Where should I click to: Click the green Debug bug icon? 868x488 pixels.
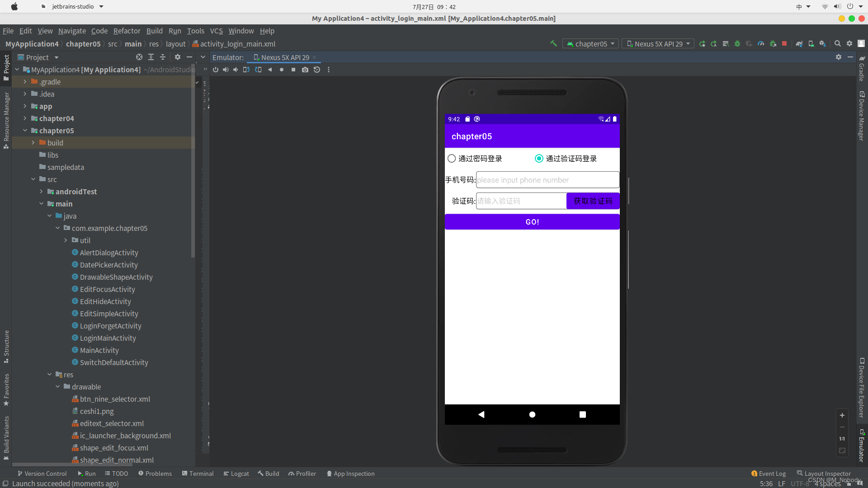pyautogui.click(x=737, y=44)
